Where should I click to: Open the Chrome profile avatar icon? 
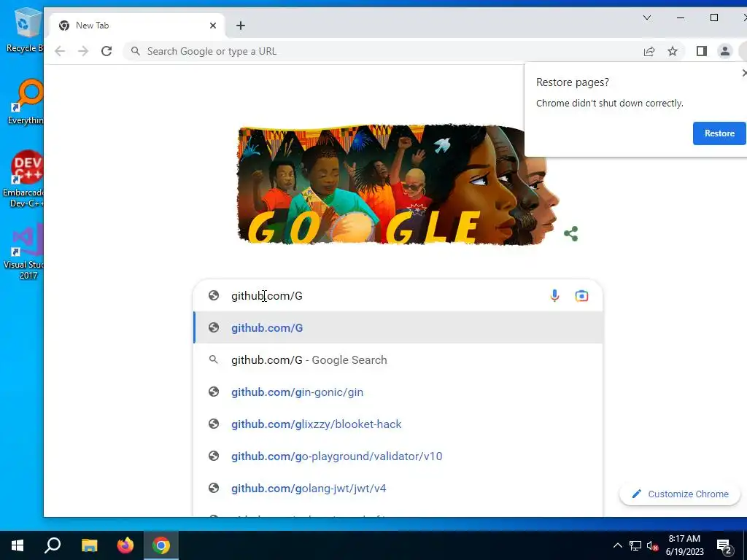(x=724, y=51)
